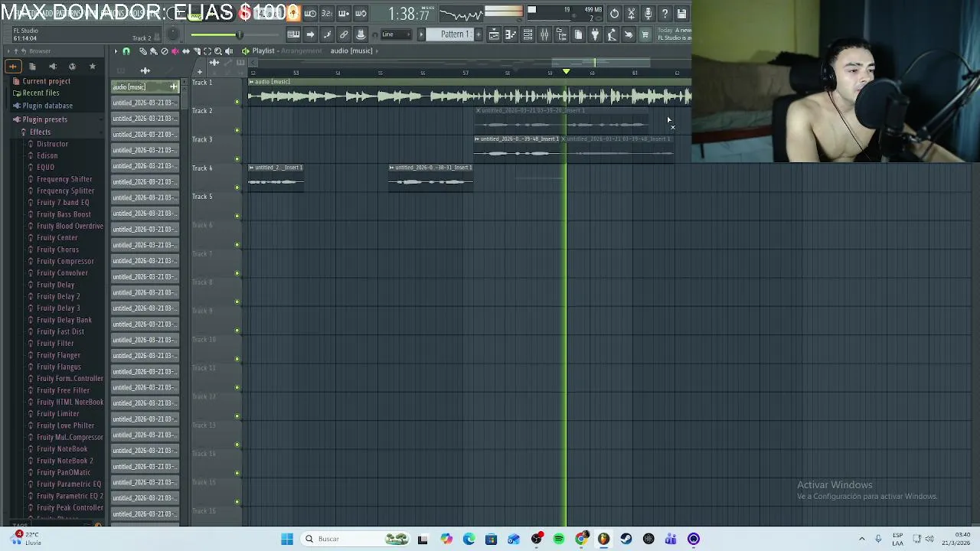Open the playlist options arrow menu
This screenshot has height=551, width=980.
coord(116,51)
